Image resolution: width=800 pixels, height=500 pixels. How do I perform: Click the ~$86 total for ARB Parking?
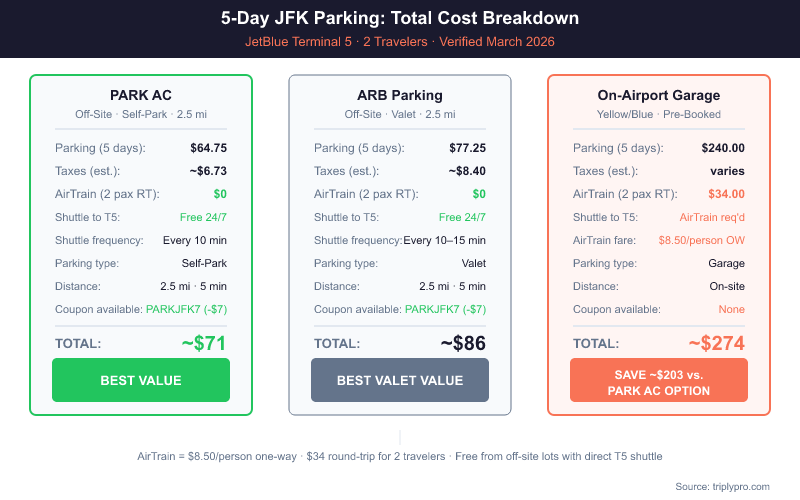(x=463, y=343)
